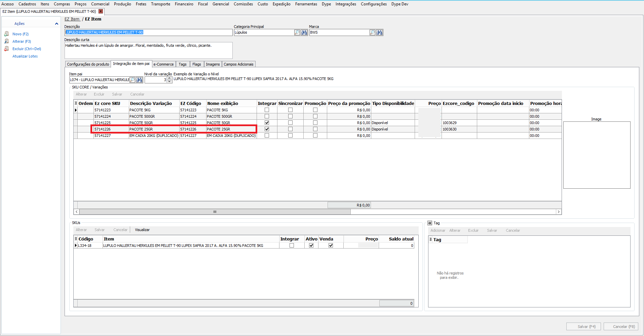This screenshot has width=644, height=336.
Task: Open the Dype Dev menu
Action: (400, 4)
